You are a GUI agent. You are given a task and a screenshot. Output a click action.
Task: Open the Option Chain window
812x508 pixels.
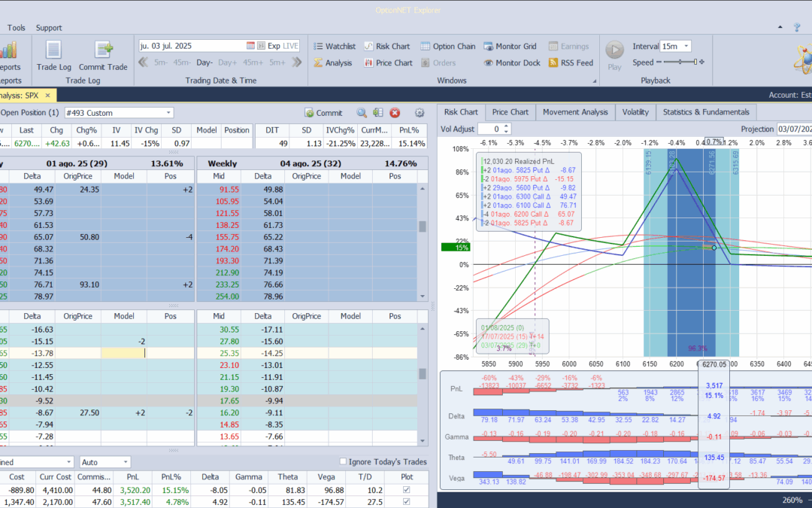[448, 46]
